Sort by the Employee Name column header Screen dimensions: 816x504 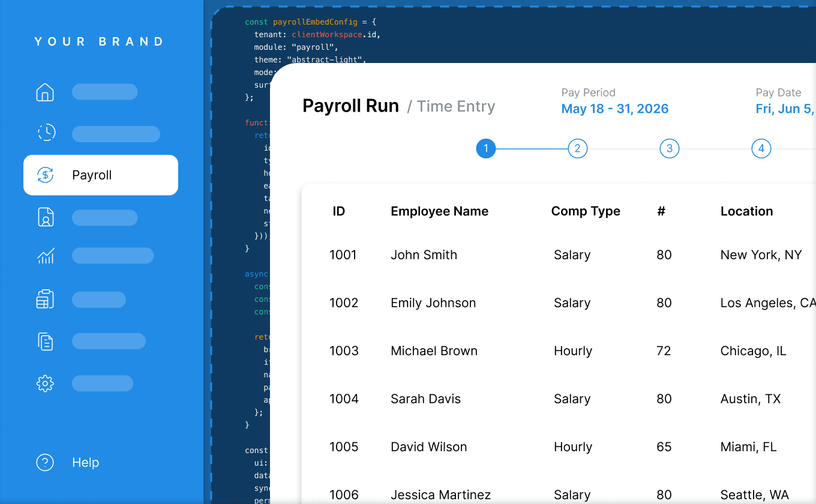pyautogui.click(x=439, y=211)
